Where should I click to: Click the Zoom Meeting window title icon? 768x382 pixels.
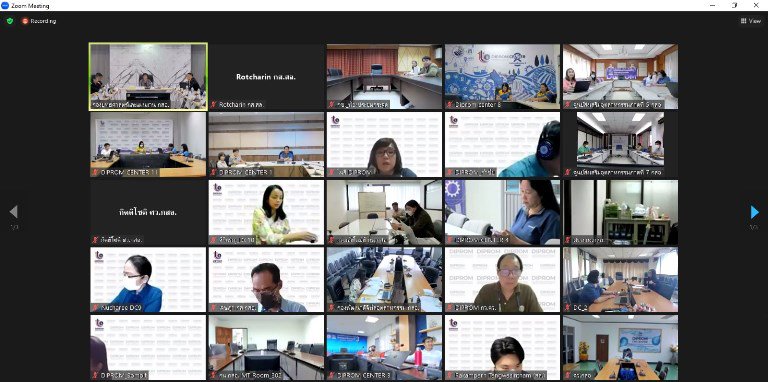click(5, 5)
